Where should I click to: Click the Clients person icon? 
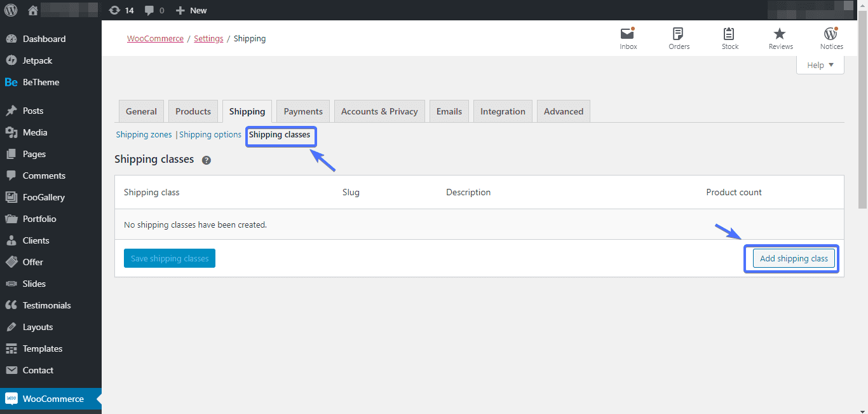point(11,240)
